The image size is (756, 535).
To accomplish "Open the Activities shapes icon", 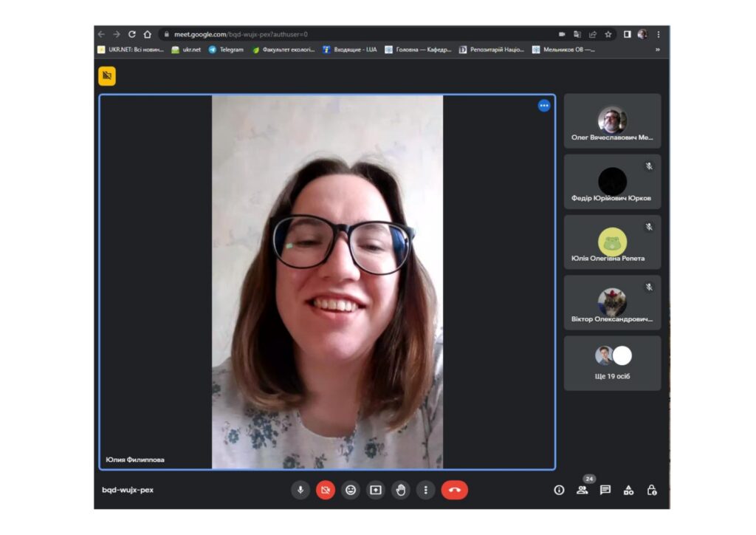I will click(x=628, y=490).
